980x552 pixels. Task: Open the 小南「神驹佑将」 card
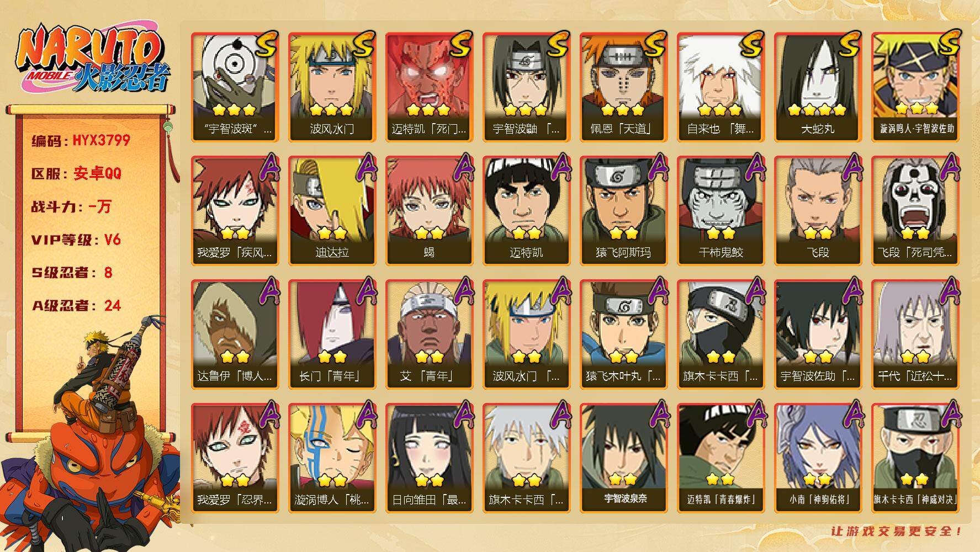coord(818,458)
